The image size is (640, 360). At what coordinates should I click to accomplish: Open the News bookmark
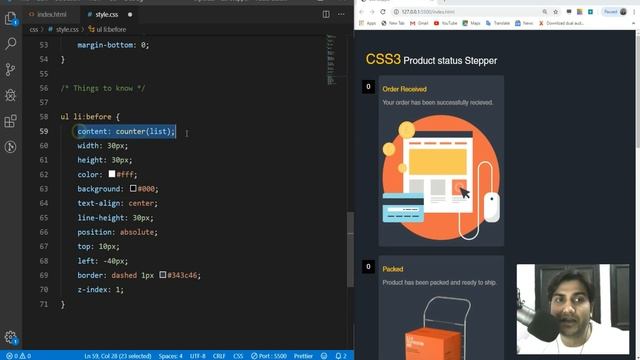click(524, 23)
